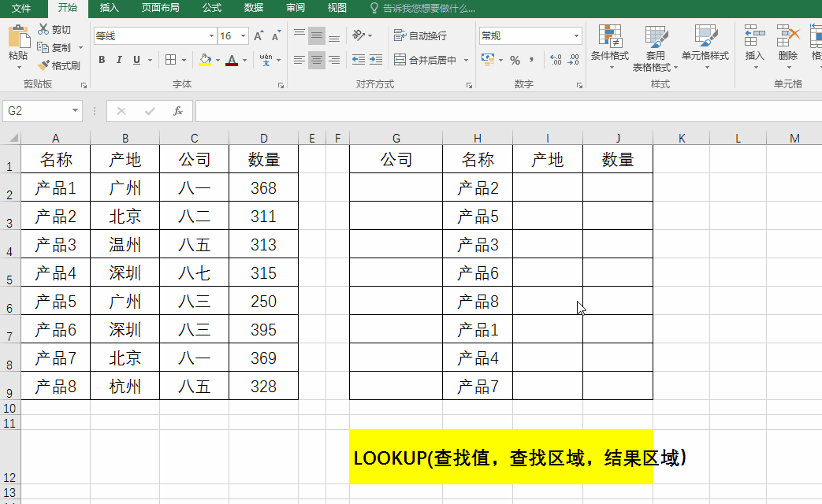Expand the Font group dialog launcher
822x504 pixels.
pyautogui.click(x=281, y=85)
